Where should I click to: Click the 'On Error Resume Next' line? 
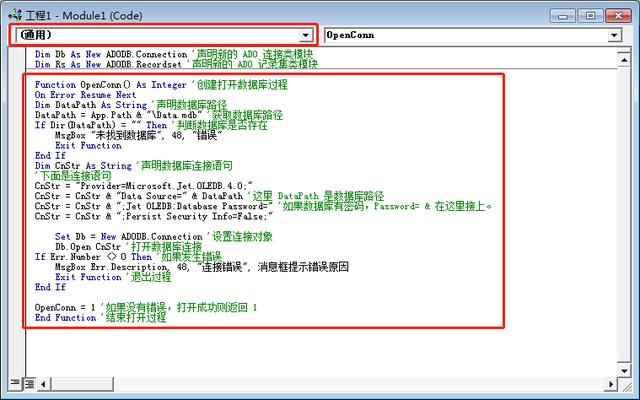tap(85, 95)
